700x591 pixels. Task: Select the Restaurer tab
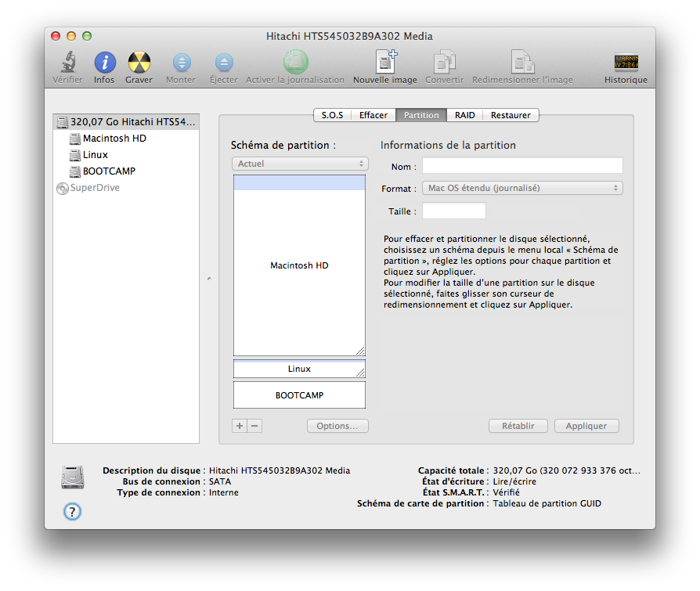(511, 115)
